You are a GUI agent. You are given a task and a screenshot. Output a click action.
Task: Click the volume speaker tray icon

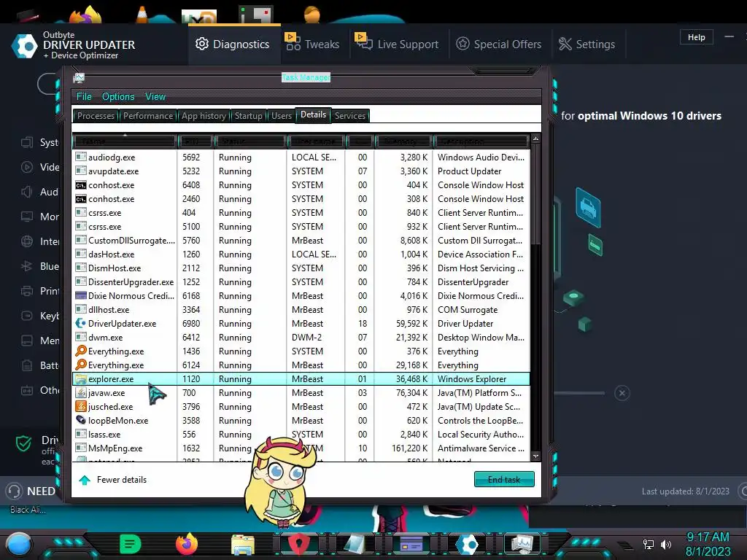click(665, 545)
